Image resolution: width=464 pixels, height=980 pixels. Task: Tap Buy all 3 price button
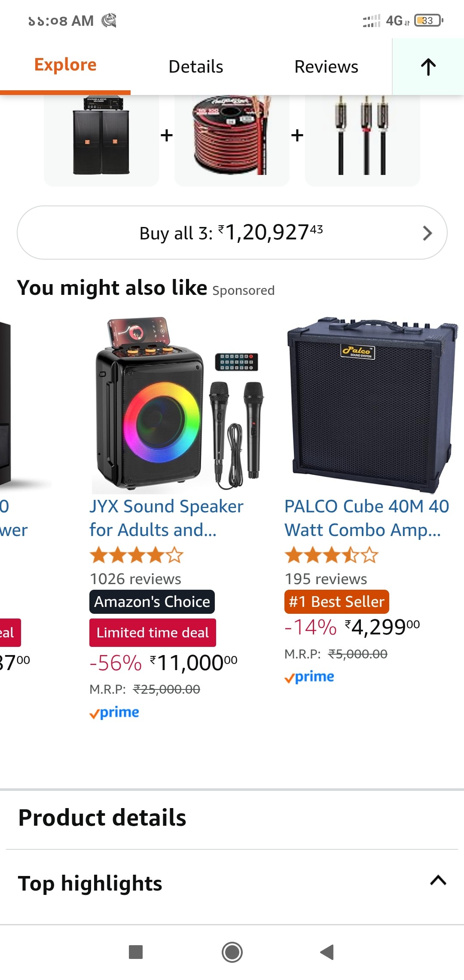[x=232, y=233]
